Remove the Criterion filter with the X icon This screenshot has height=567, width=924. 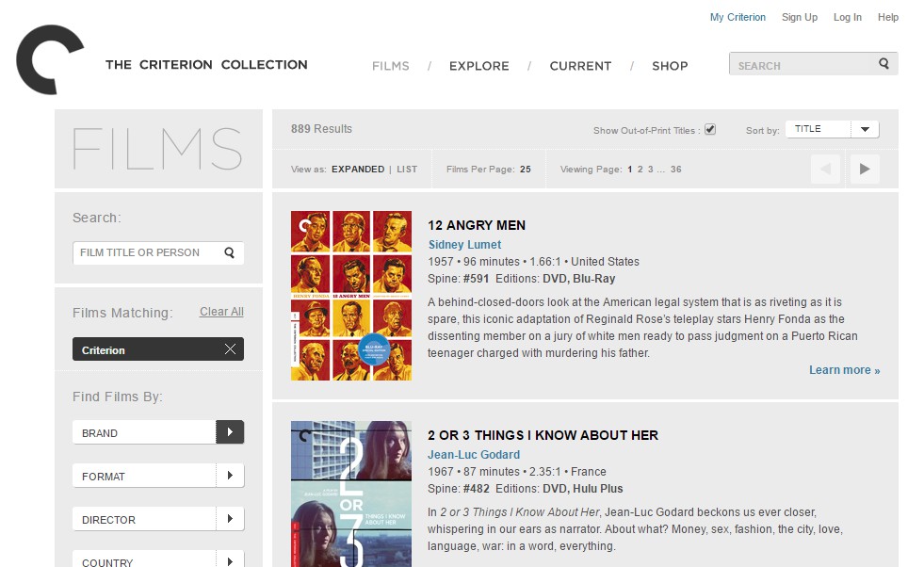tap(230, 349)
